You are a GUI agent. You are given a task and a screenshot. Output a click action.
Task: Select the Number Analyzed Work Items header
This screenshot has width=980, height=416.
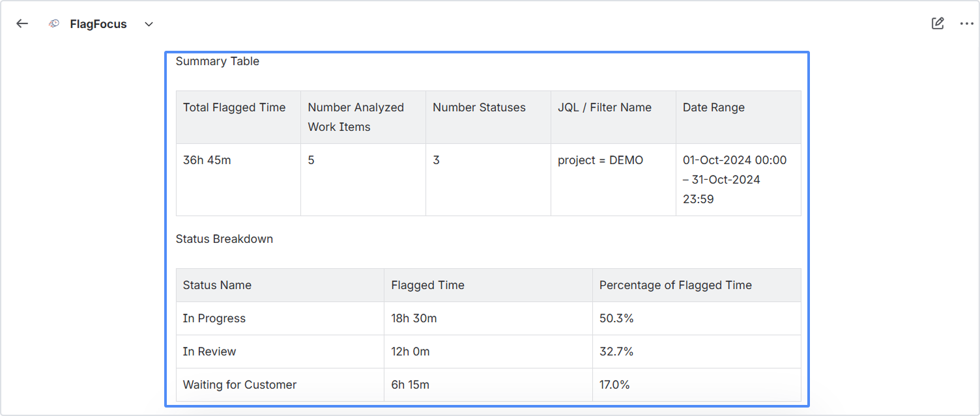tap(363, 117)
